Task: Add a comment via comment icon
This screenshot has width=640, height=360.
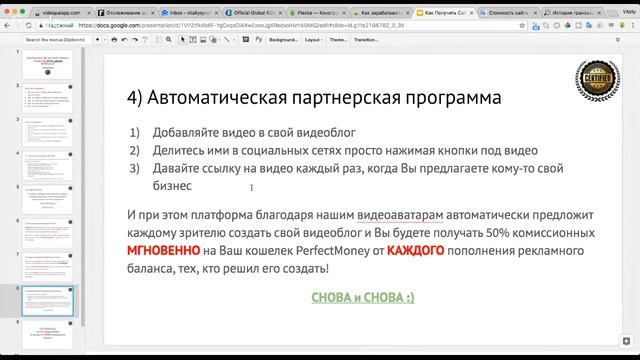Action: click(x=246, y=40)
